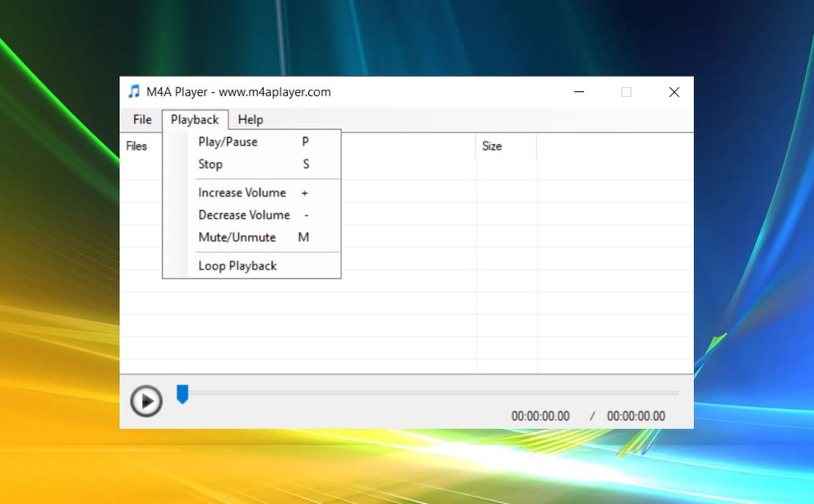Click the total duration 00:00:00.00 on the right
814x504 pixels.
click(636, 417)
